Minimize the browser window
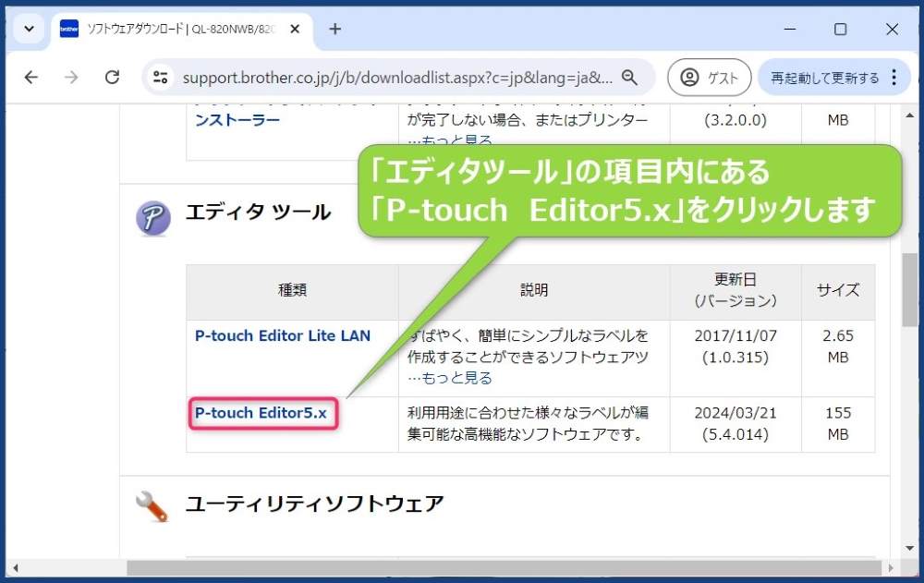The width and height of the screenshot is (924, 583). click(790, 29)
